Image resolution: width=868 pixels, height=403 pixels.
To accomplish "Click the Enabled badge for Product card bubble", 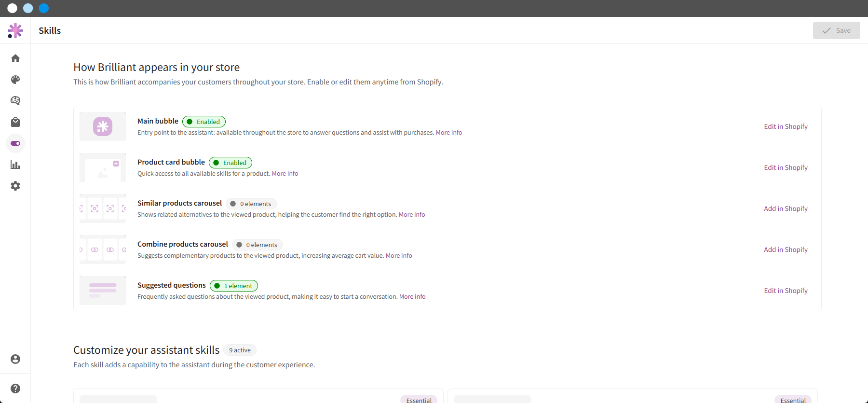I will click(x=231, y=163).
